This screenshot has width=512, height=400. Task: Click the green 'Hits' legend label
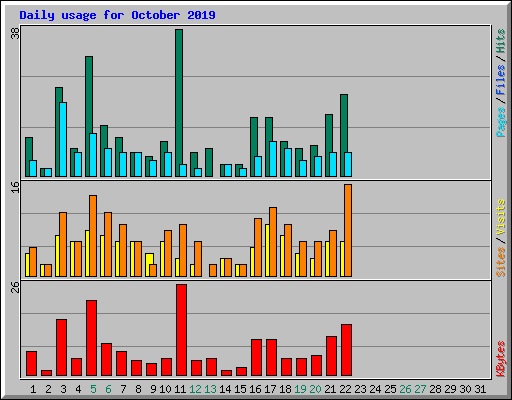pyautogui.click(x=501, y=41)
